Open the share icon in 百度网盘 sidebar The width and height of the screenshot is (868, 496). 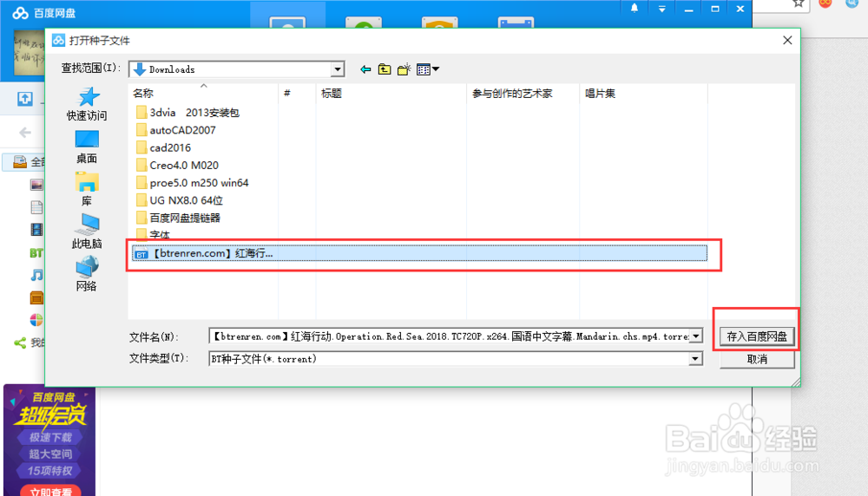point(20,343)
